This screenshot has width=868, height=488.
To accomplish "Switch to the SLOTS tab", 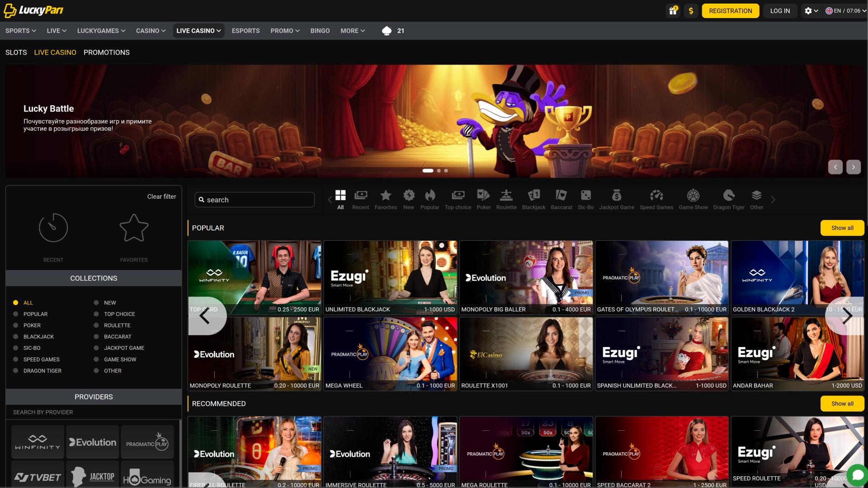I will 16,52.
